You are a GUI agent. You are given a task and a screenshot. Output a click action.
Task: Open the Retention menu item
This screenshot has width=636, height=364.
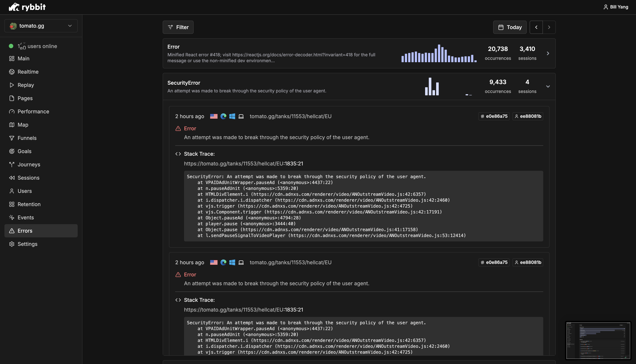coord(29,204)
